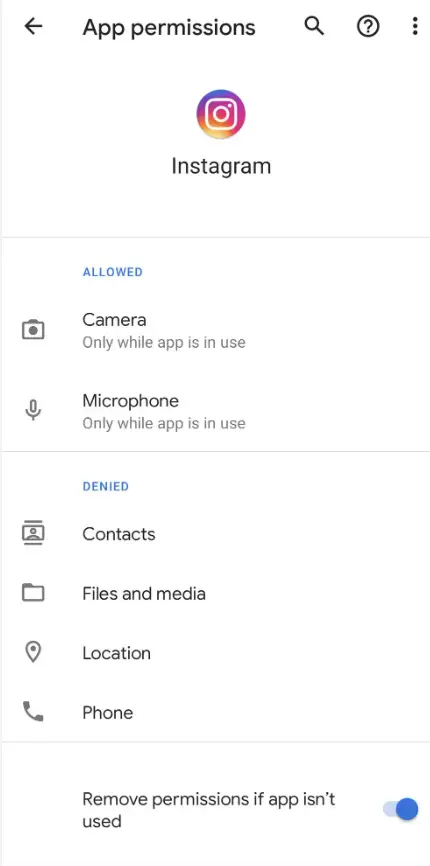Open help via the question mark icon

coord(368,27)
